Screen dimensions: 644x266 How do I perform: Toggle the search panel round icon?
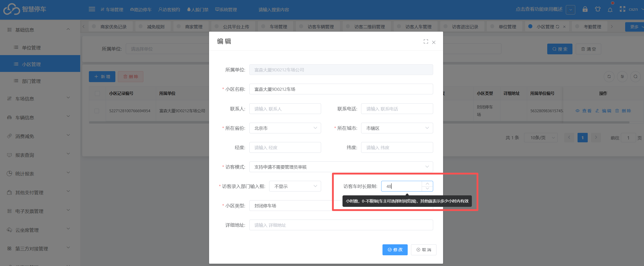pos(636,77)
